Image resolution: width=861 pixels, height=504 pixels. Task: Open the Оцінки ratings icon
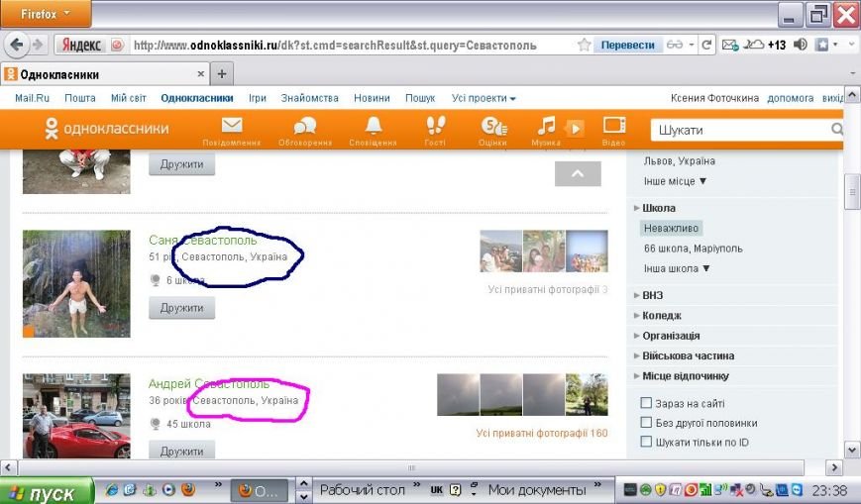point(493,126)
